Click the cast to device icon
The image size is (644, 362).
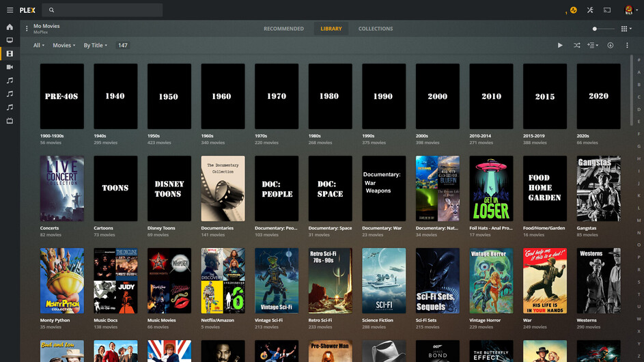tap(607, 10)
